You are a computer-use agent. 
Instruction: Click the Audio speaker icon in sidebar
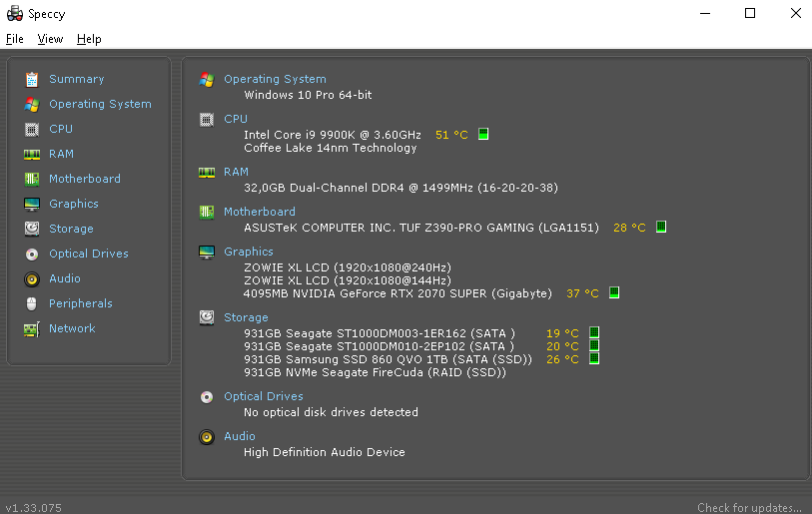click(32, 279)
